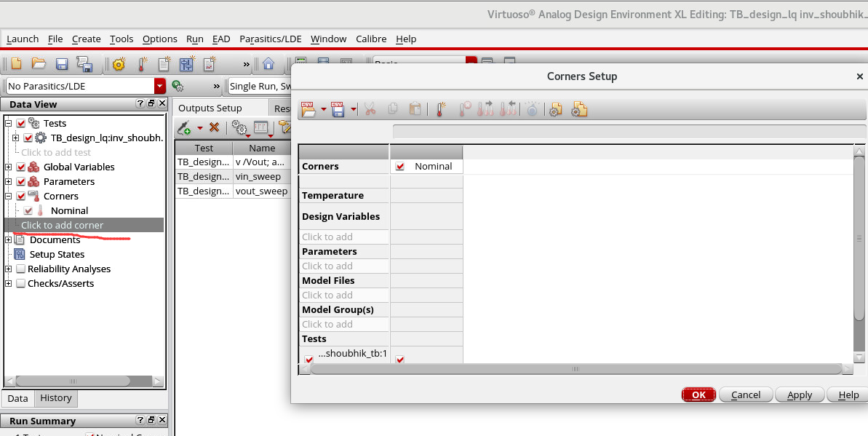Click the yellow gear create-test icon
868x436 pixels.
click(119, 64)
